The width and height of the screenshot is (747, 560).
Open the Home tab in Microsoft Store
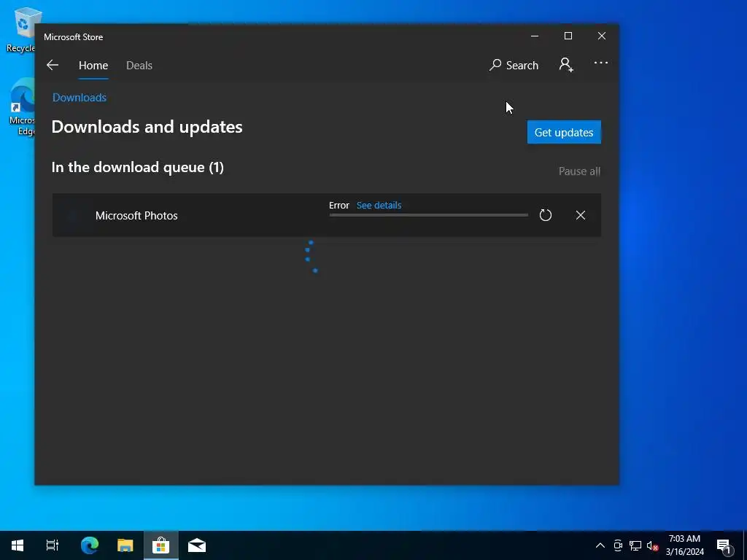[93, 65]
